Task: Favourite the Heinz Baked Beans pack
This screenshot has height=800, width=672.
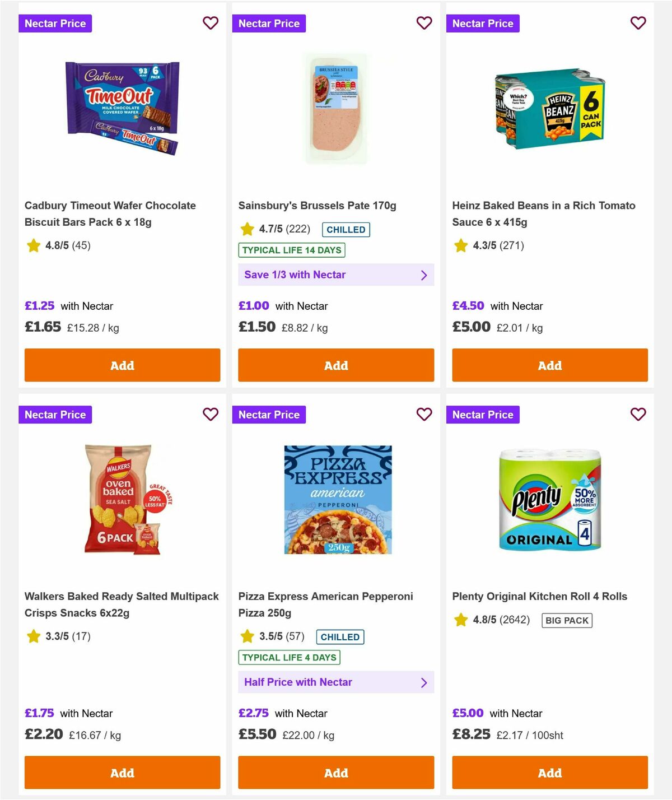Action: tap(638, 23)
